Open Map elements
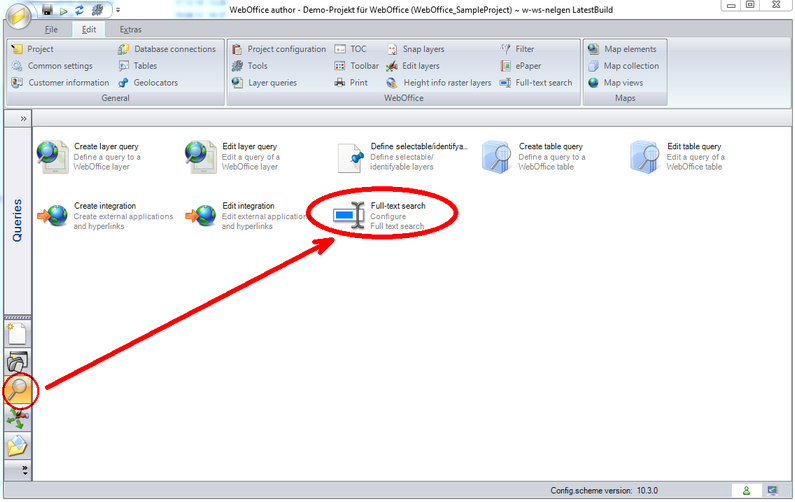Screen dimensions: 795x502 pos(622,49)
